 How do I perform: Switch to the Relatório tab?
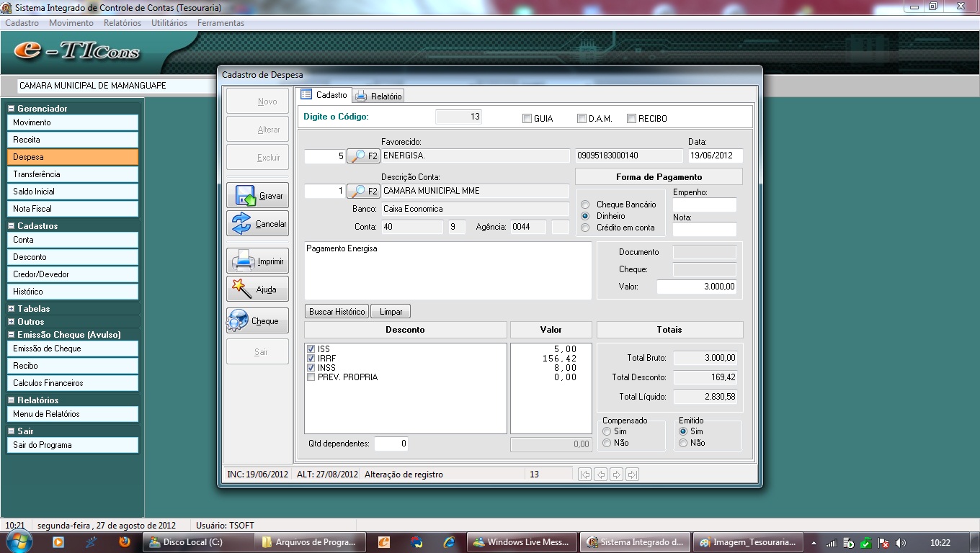[378, 96]
